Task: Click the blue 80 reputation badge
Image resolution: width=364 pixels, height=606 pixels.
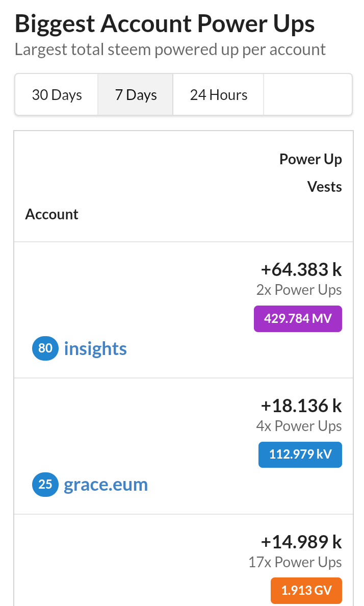Action: 45,348
